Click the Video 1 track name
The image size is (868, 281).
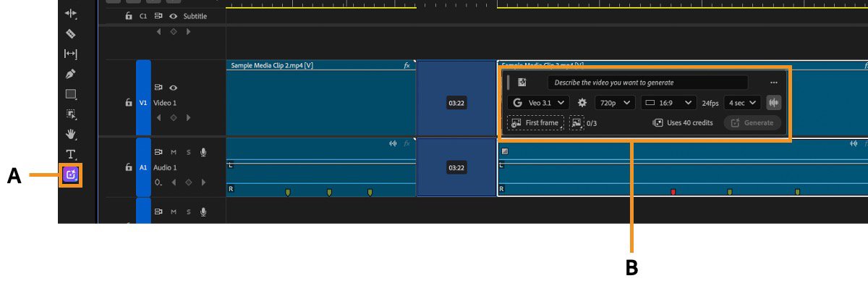point(165,103)
